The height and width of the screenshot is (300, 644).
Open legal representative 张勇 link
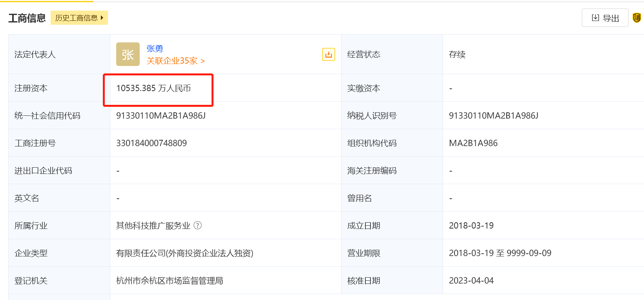pos(155,48)
